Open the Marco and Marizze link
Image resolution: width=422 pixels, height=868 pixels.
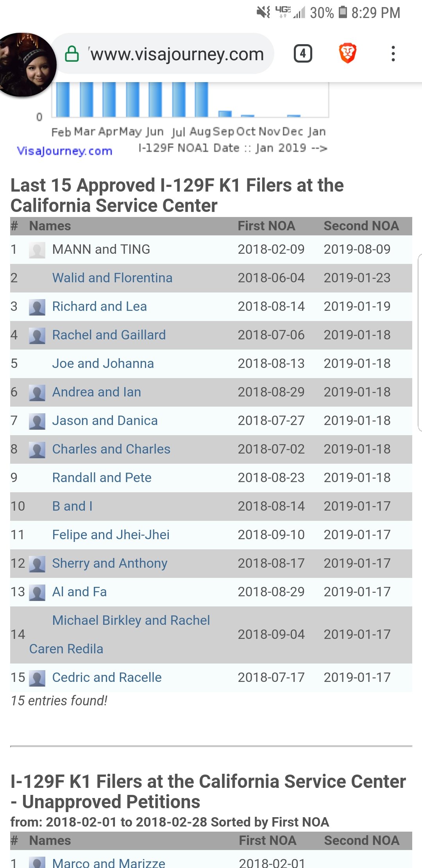point(109,863)
